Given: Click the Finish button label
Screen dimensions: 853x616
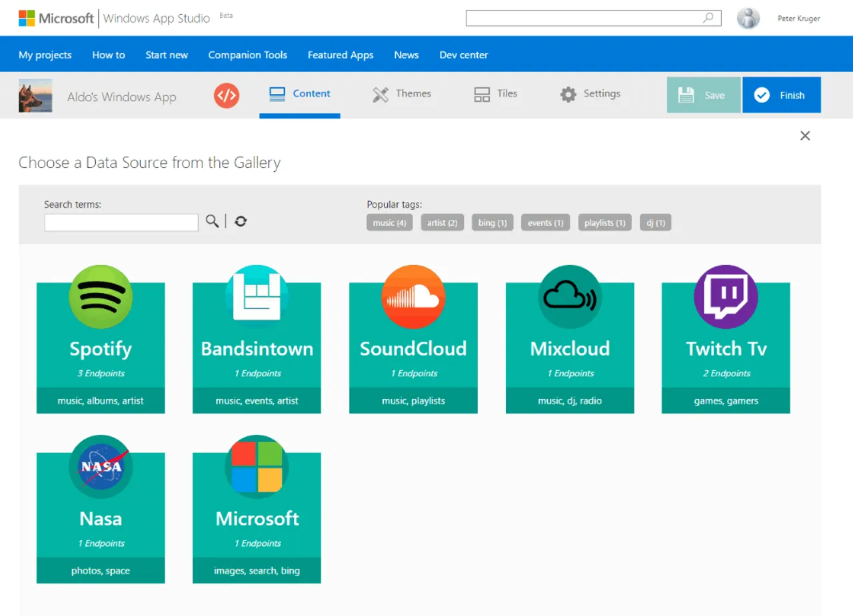Looking at the screenshot, I should pyautogui.click(x=792, y=95).
